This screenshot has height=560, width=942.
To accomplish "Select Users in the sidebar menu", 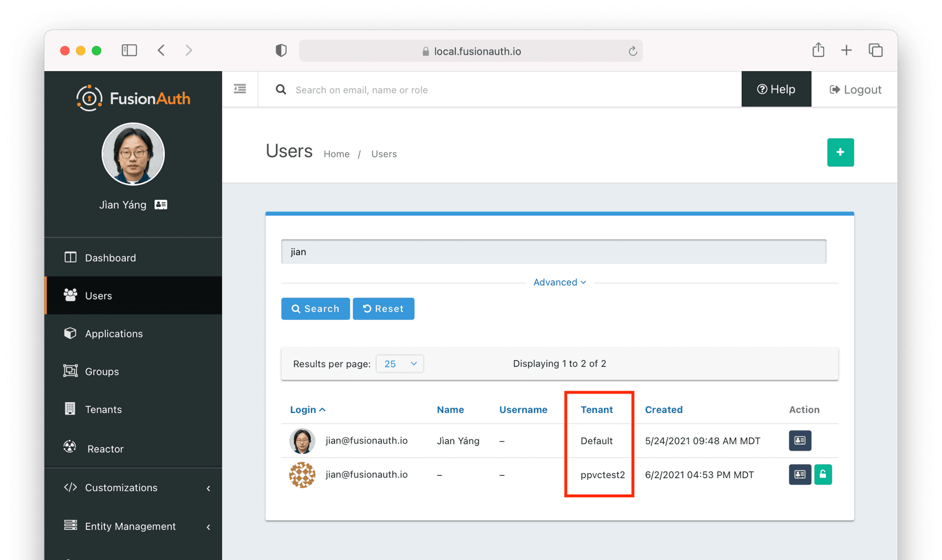I will pyautogui.click(x=98, y=295).
